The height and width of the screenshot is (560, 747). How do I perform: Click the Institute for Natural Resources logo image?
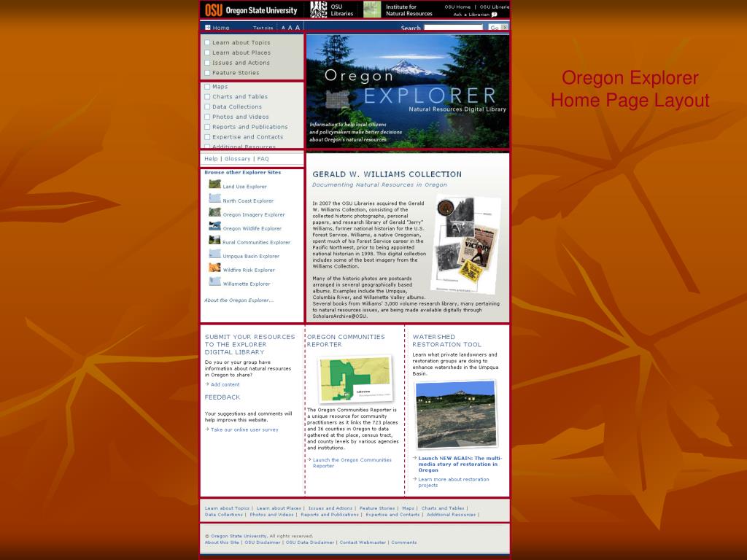(372, 9)
